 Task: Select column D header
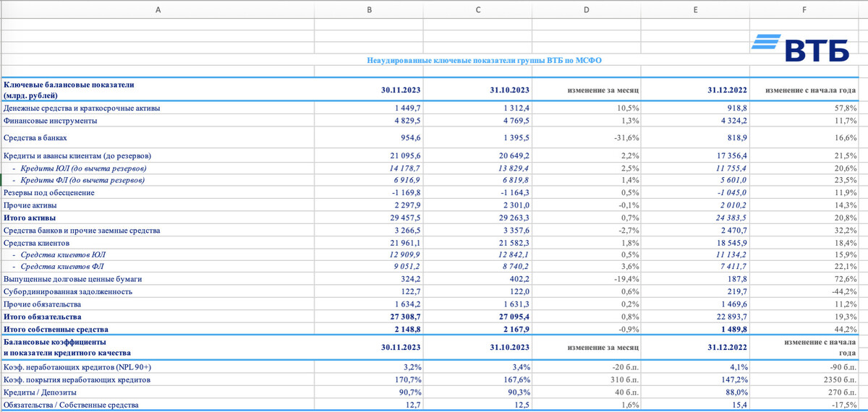(588, 9)
